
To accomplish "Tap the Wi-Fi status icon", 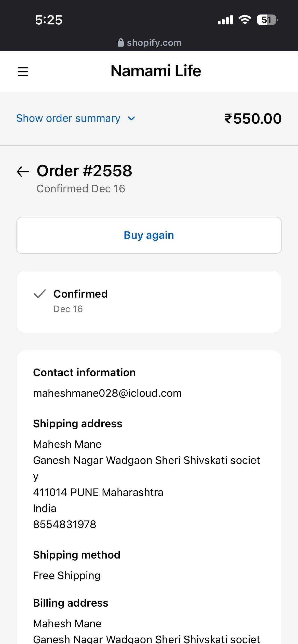I will (x=245, y=20).
